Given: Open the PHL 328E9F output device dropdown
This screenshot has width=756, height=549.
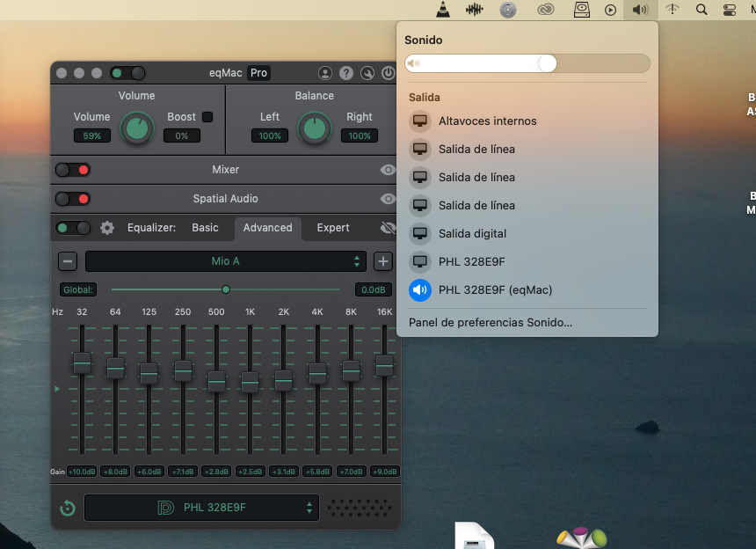Looking at the screenshot, I should click(x=201, y=508).
